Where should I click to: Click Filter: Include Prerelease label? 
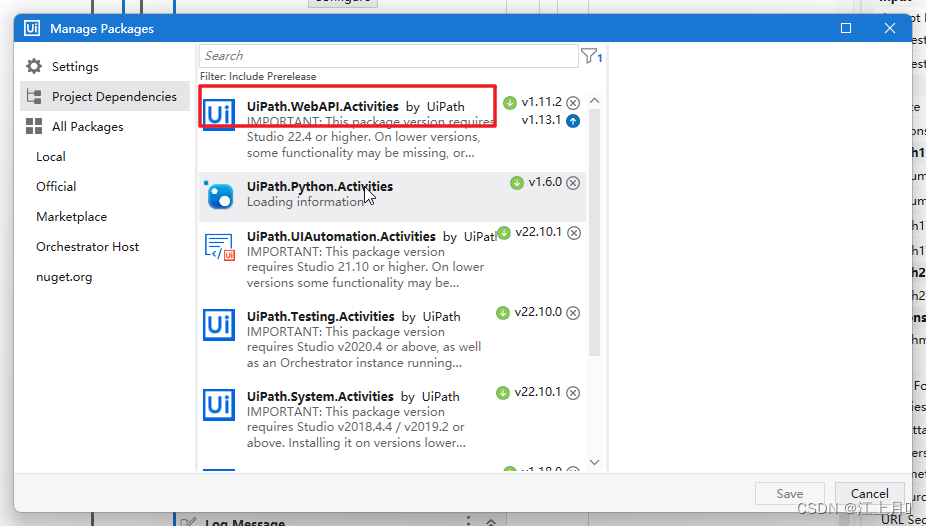click(258, 77)
